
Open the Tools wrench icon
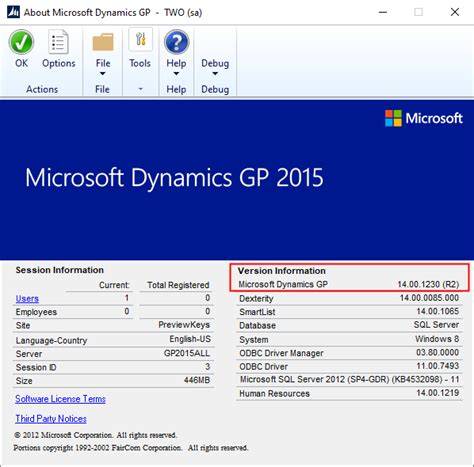(x=140, y=40)
